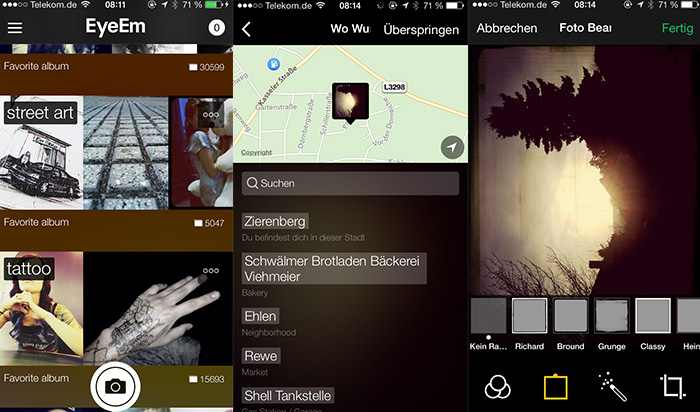Tap the edited tree silhouette photo preview

click(x=584, y=170)
